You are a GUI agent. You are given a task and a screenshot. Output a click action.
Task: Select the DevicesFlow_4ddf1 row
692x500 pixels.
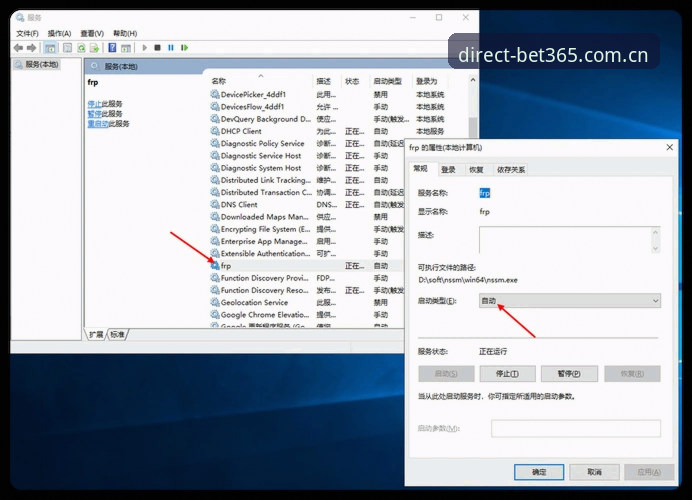pos(327,107)
